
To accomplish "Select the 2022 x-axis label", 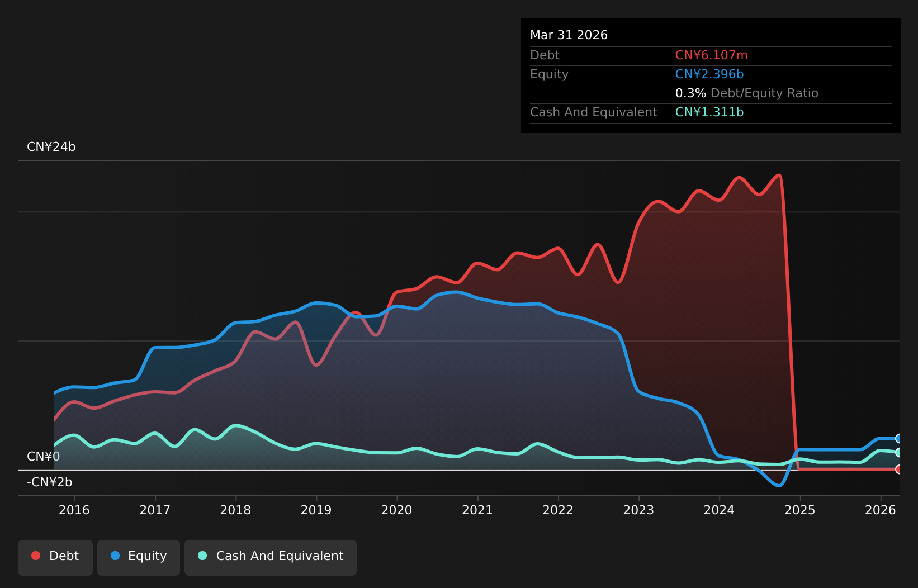I will point(558,510).
